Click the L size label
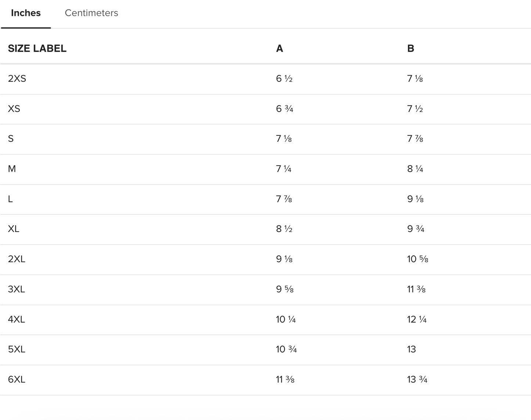 click(10, 199)
